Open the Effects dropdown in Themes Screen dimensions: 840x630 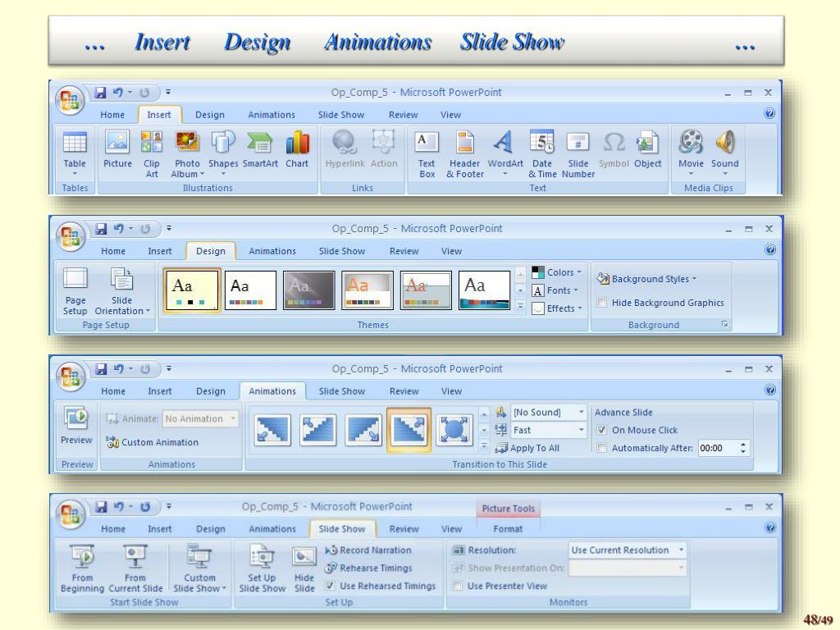click(x=557, y=308)
